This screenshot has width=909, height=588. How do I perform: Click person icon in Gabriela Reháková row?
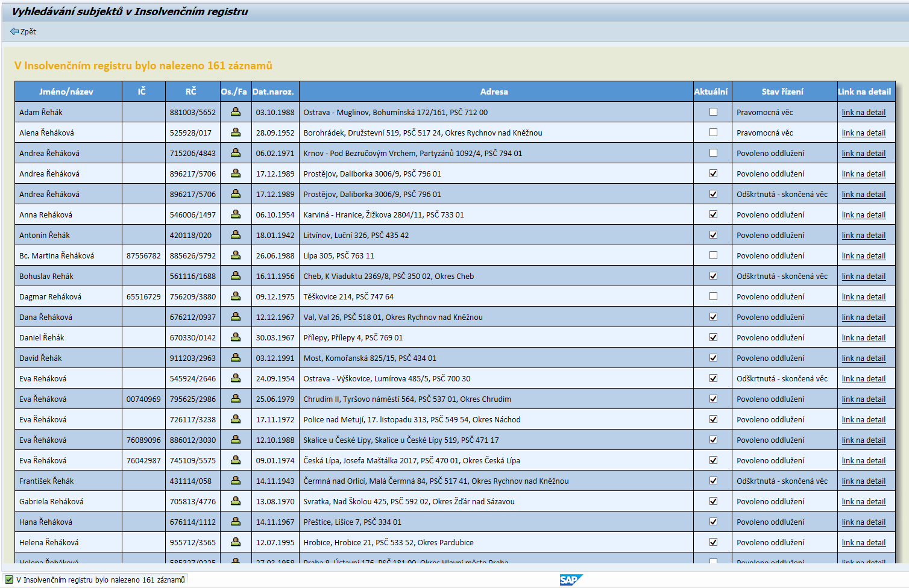pyautogui.click(x=236, y=501)
